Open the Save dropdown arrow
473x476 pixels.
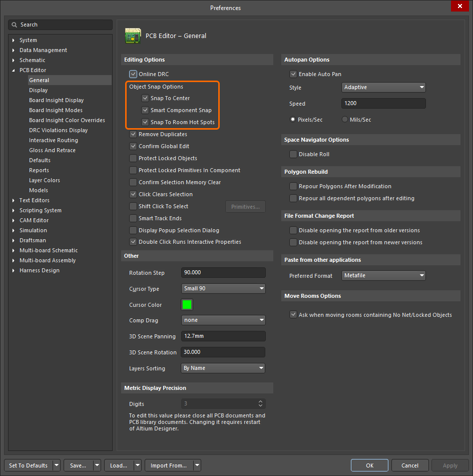97,465
